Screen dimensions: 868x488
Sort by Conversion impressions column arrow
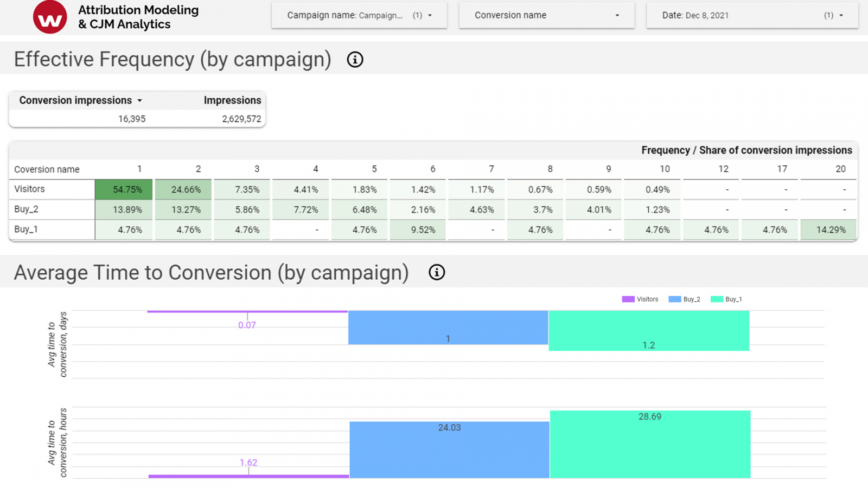[140, 101]
